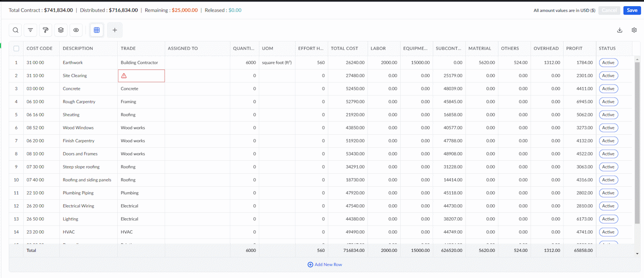
Task: Click the Distributed $716,834.00 amount
Action: (123, 10)
